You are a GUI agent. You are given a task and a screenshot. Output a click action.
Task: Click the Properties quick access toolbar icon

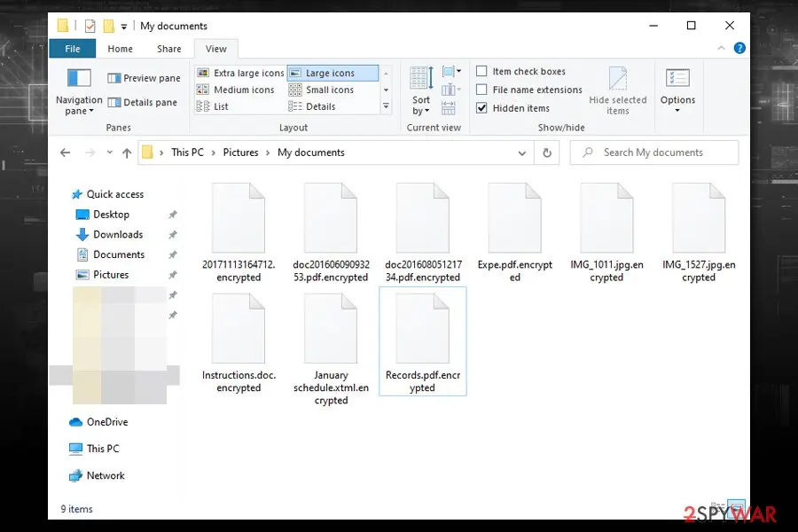90,26
